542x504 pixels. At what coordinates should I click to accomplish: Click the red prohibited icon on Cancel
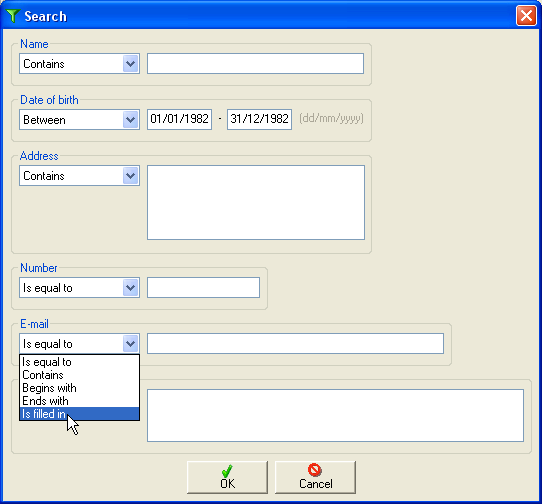click(315, 470)
